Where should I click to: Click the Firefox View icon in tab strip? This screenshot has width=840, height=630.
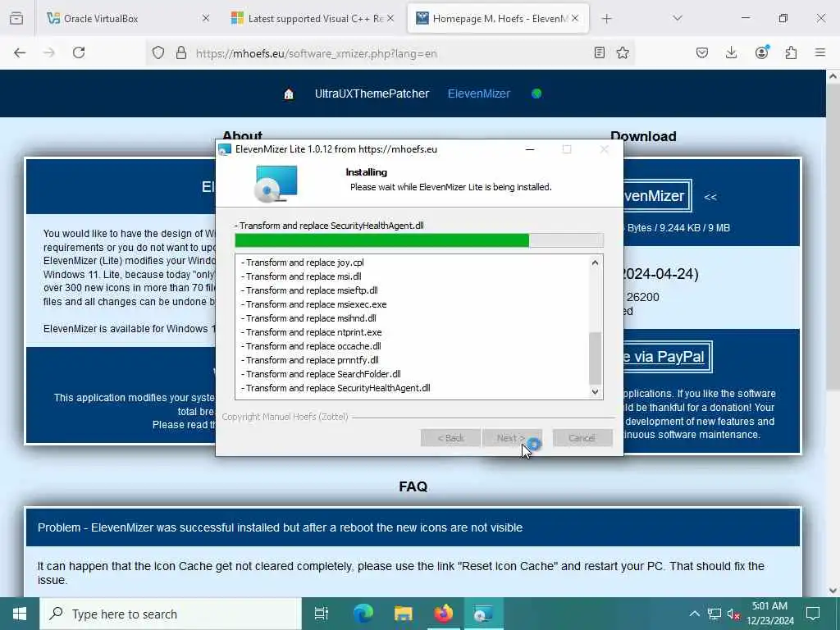[x=16, y=19]
